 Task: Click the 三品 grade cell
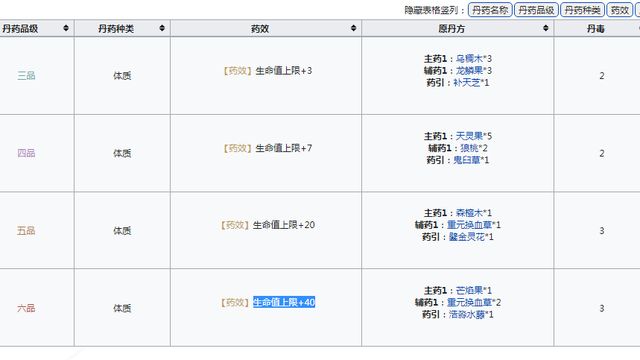[x=26, y=76]
